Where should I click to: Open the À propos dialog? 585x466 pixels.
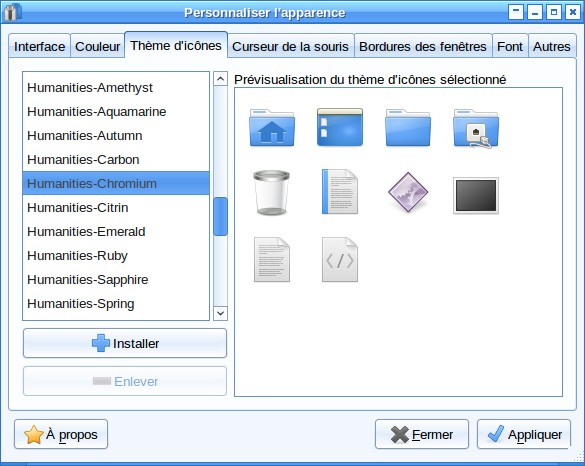pos(61,434)
